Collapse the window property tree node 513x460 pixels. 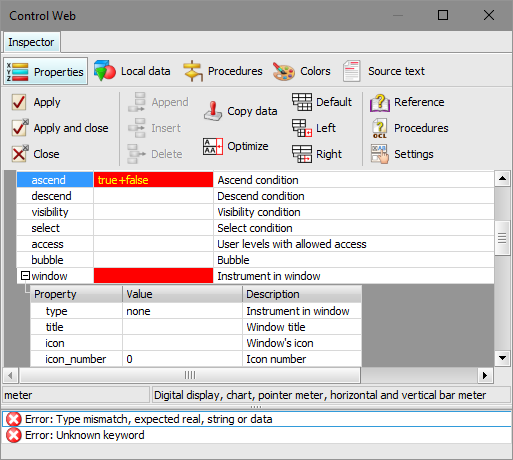pos(25,276)
